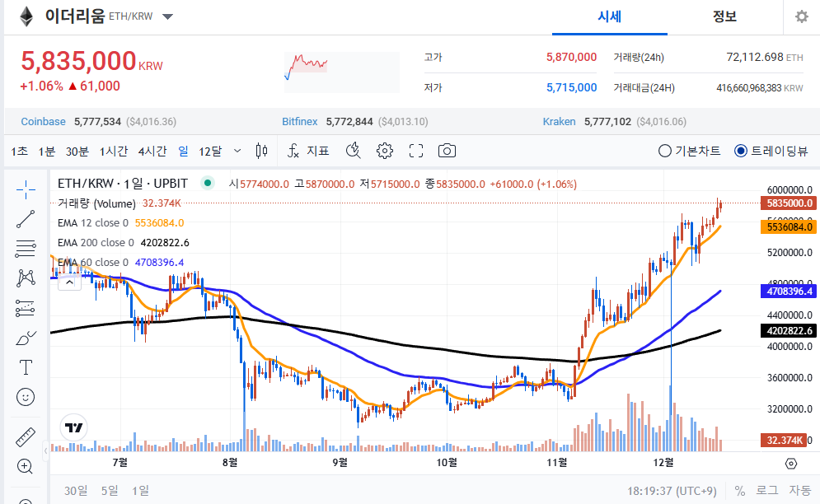Open the horizontal lines Fibonacci tool
820x504 pixels.
(26, 249)
